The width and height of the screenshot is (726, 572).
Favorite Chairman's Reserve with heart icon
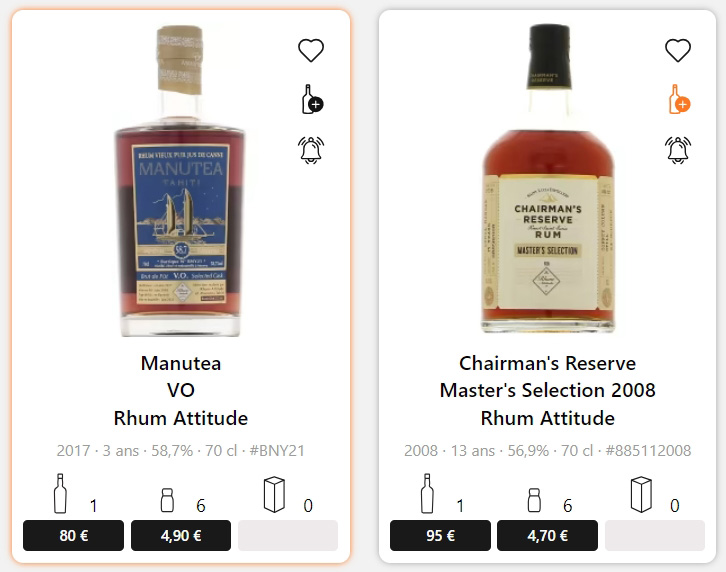(x=678, y=50)
